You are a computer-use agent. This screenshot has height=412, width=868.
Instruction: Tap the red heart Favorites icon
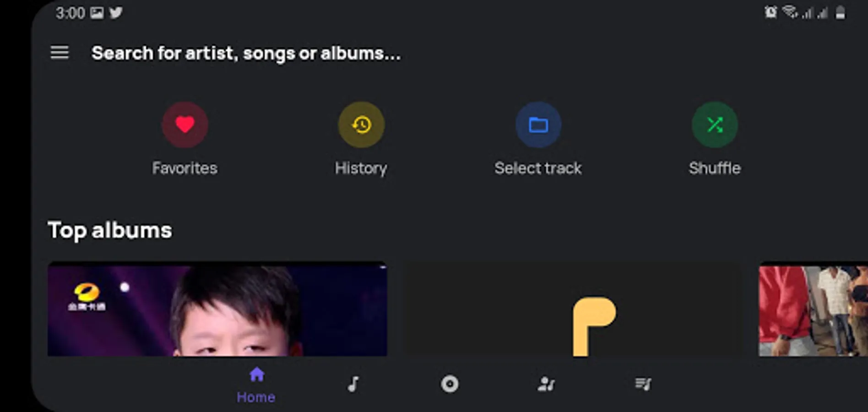click(185, 125)
